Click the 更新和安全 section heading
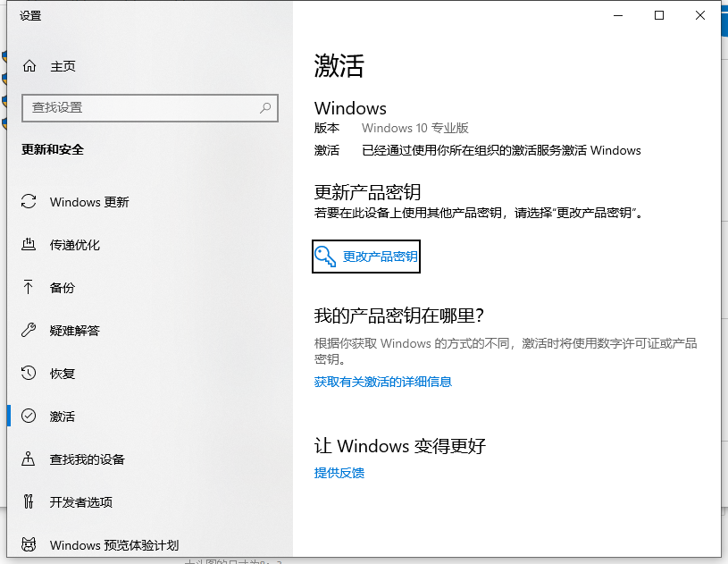 53,149
